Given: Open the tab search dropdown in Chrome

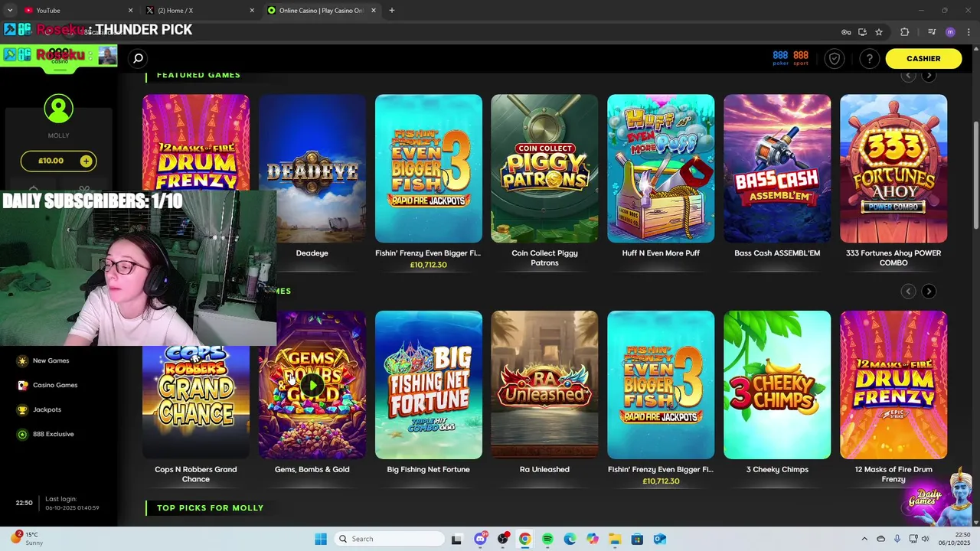Looking at the screenshot, I should (x=9, y=10).
